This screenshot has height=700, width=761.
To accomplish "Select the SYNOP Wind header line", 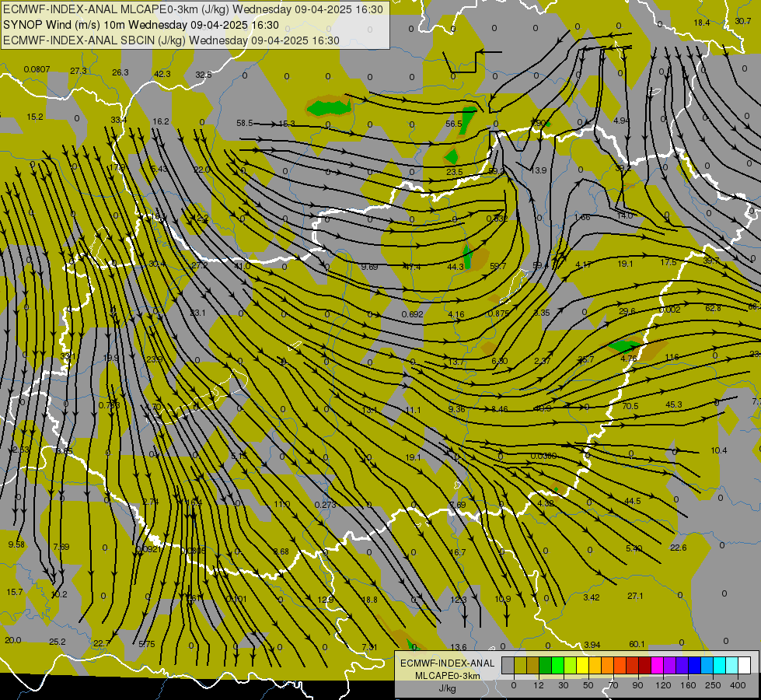I will point(141,25).
